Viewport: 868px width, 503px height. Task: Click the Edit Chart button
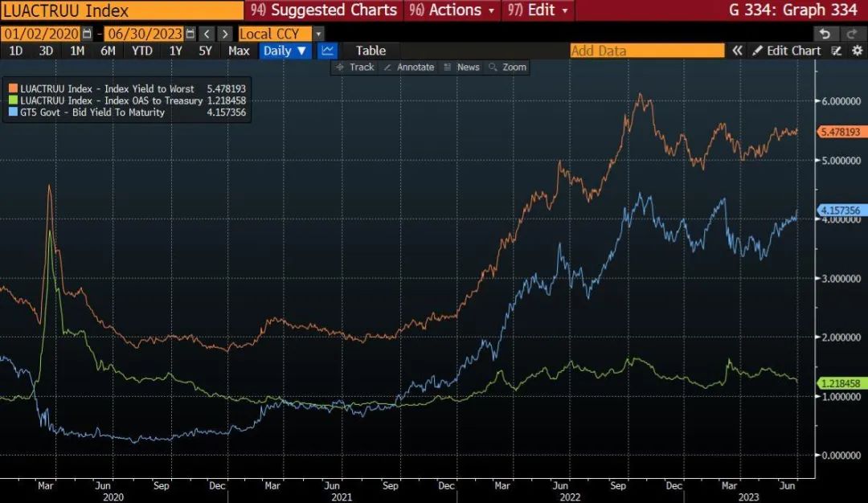tap(787, 51)
